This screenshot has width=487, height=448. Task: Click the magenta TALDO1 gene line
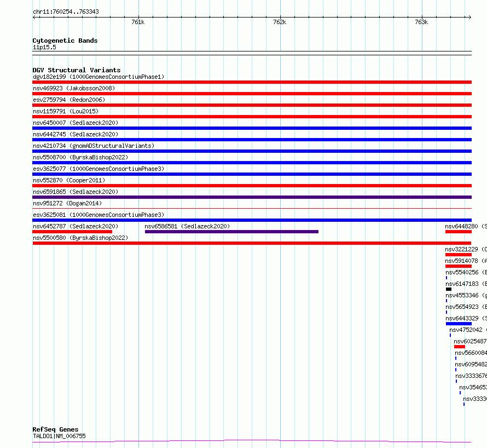[252, 441]
